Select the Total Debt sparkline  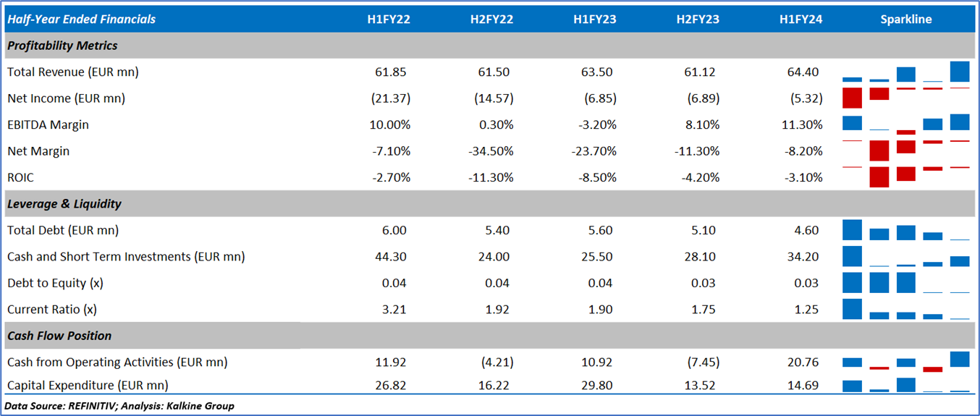906,230
